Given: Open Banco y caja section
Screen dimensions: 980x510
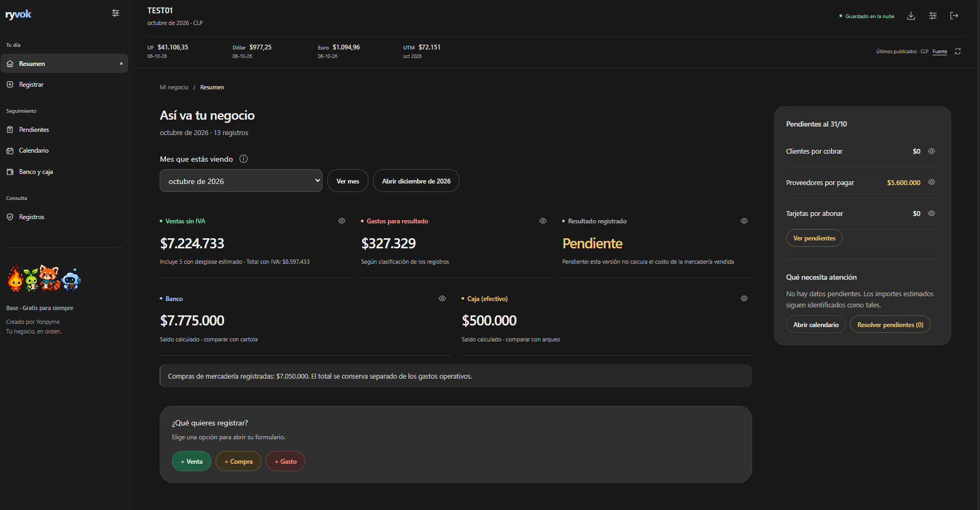Looking at the screenshot, I should click(x=64, y=172).
